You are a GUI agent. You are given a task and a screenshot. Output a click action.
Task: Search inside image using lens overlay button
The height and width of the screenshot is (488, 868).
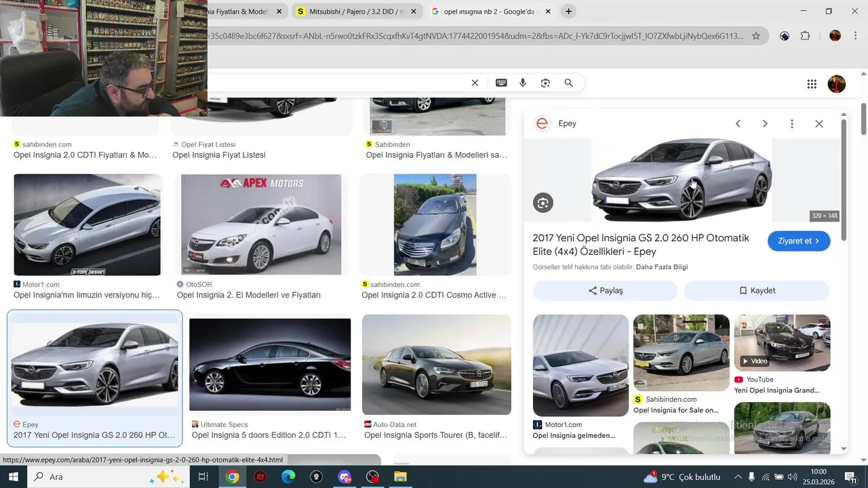click(x=542, y=203)
